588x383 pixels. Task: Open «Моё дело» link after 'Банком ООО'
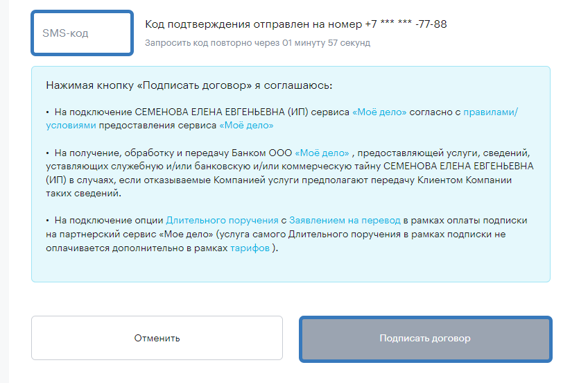tap(322, 153)
